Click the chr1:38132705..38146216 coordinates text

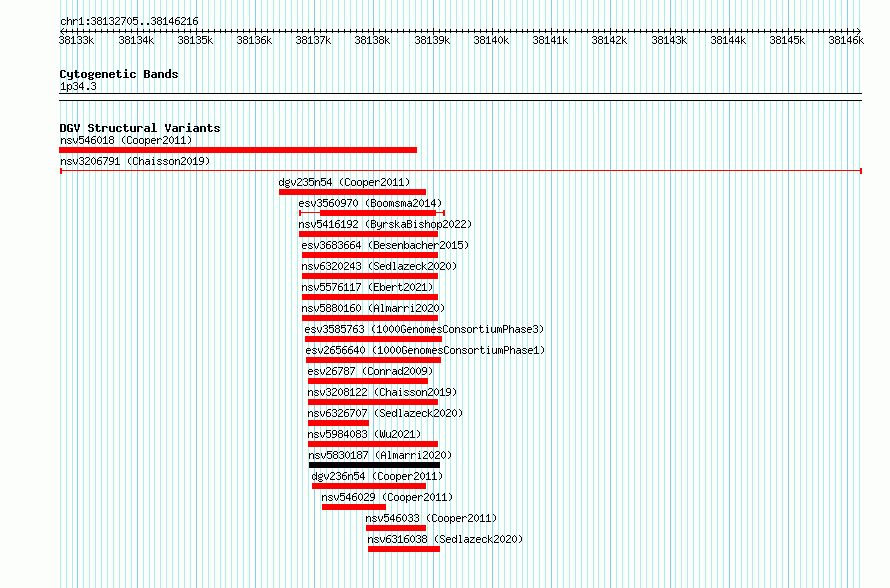(x=129, y=22)
